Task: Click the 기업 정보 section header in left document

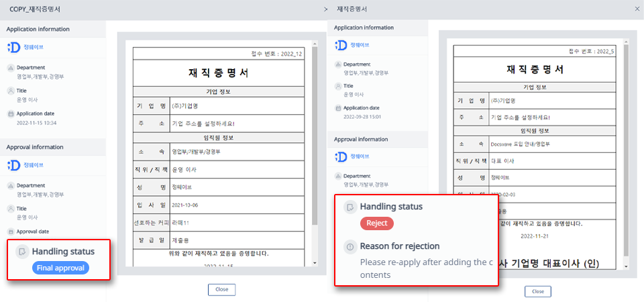Action: pos(218,92)
